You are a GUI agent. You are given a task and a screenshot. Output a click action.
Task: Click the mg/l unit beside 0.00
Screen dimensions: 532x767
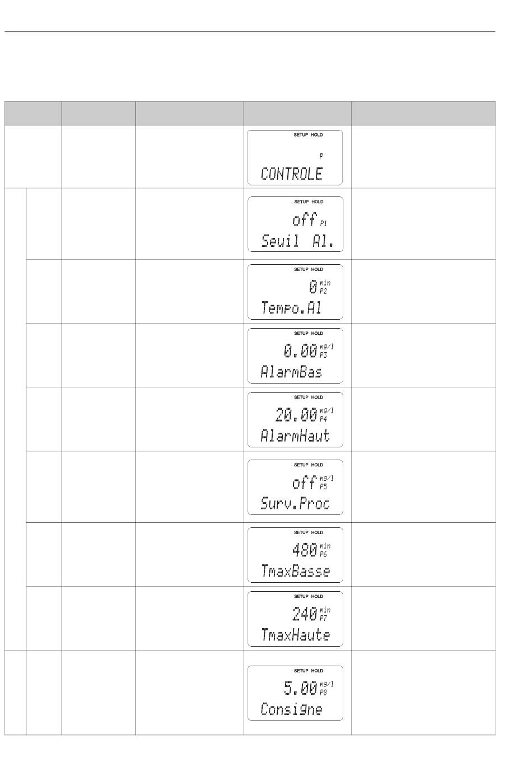pos(326,347)
